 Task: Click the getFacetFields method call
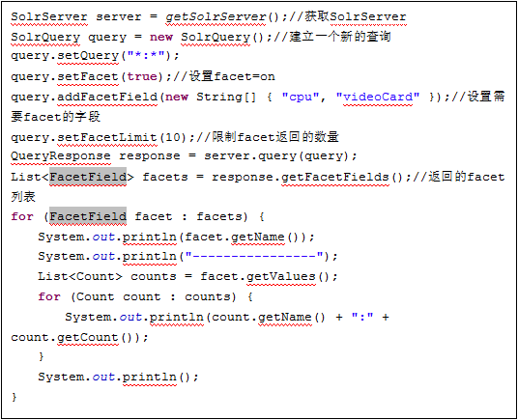[335, 177]
